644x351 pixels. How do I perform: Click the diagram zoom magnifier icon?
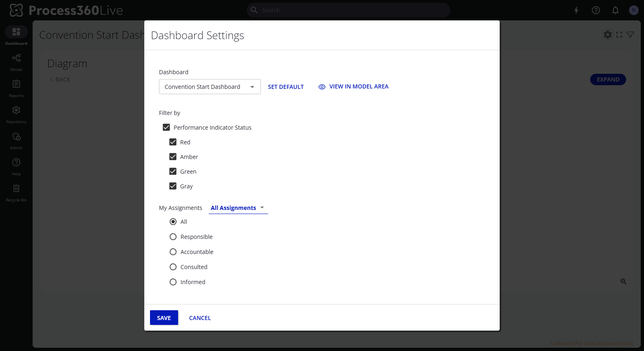[623, 282]
